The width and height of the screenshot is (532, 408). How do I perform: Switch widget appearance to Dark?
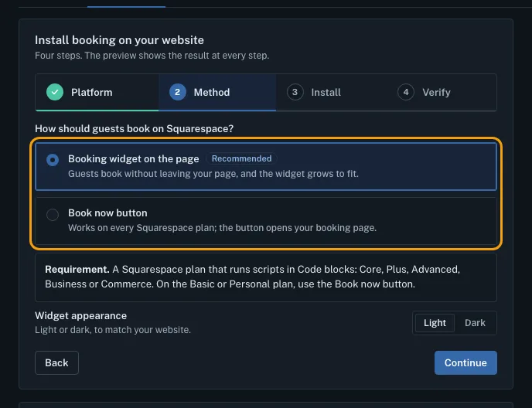tap(475, 323)
